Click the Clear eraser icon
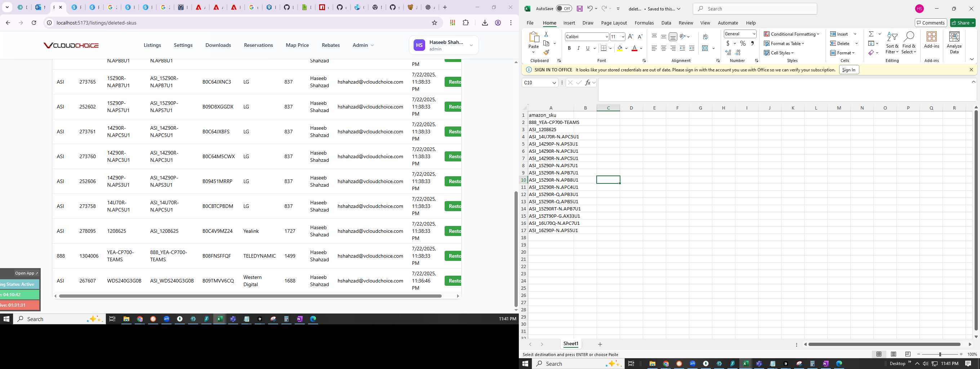This screenshot has height=369, width=980. [871, 53]
